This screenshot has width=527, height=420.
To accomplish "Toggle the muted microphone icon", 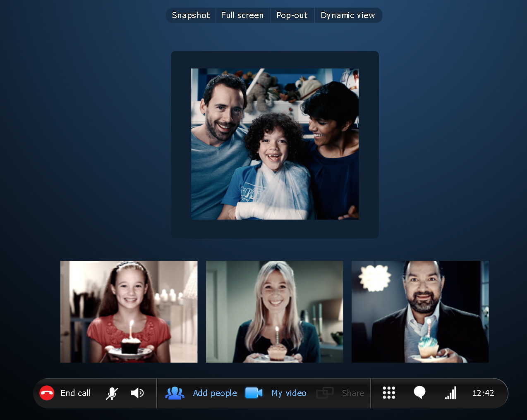I will pyautogui.click(x=112, y=393).
